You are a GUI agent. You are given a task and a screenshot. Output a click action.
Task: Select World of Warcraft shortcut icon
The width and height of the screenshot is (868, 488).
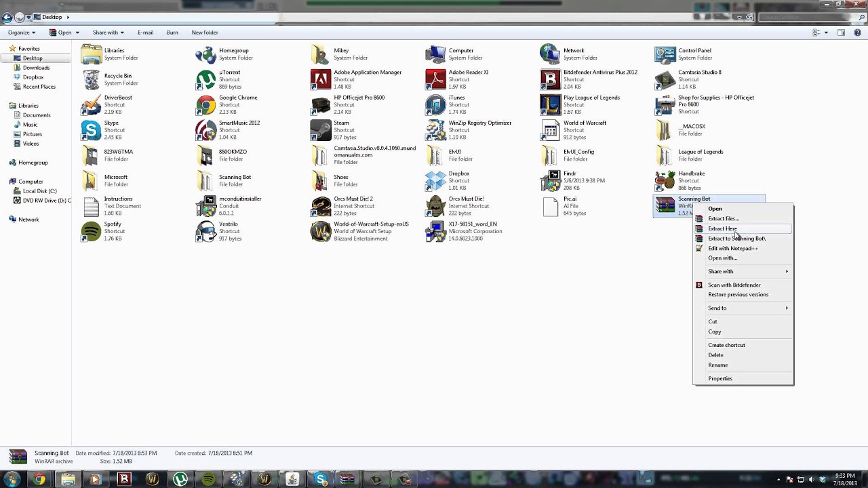point(551,130)
